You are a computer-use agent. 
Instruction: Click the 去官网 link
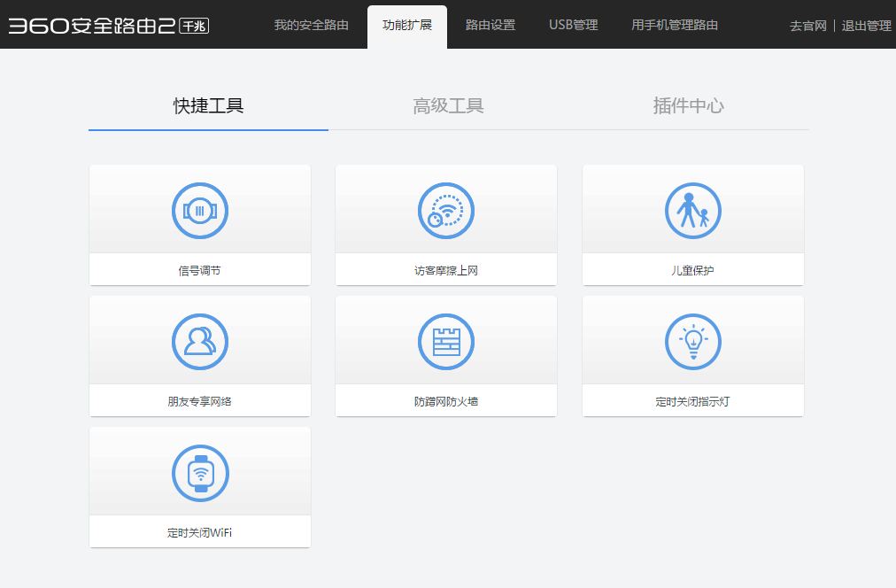[807, 26]
